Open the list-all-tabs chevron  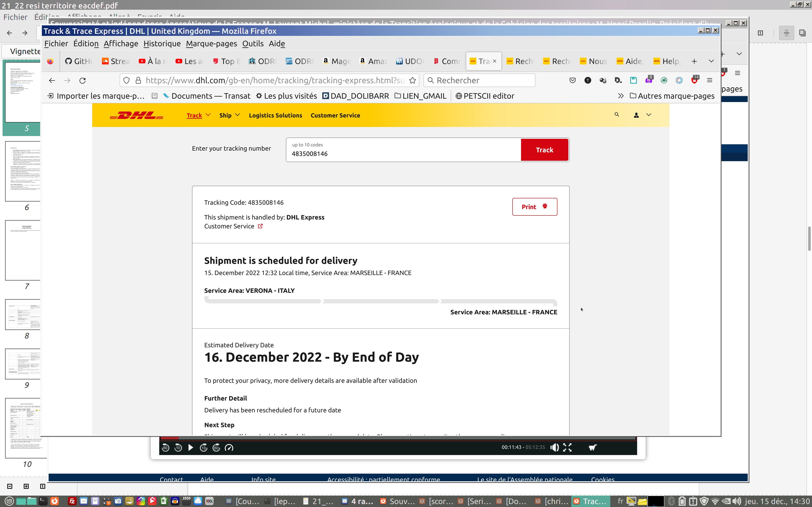(x=711, y=61)
